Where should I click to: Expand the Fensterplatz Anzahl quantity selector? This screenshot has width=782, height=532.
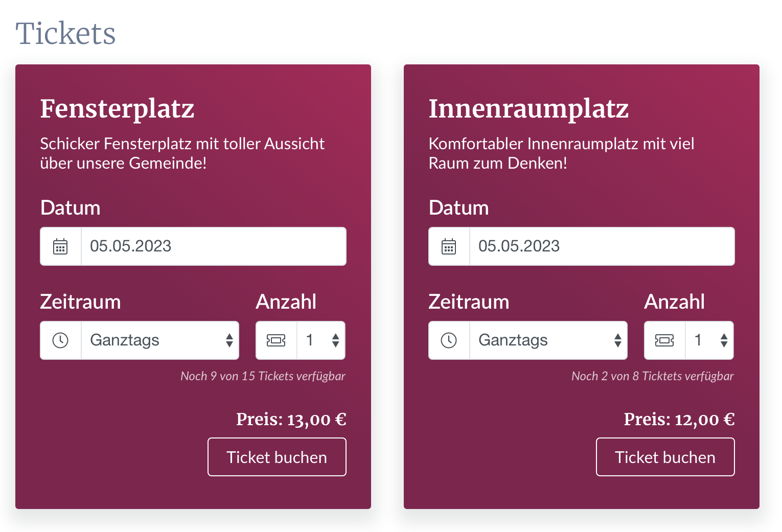[x=321, y=340]
